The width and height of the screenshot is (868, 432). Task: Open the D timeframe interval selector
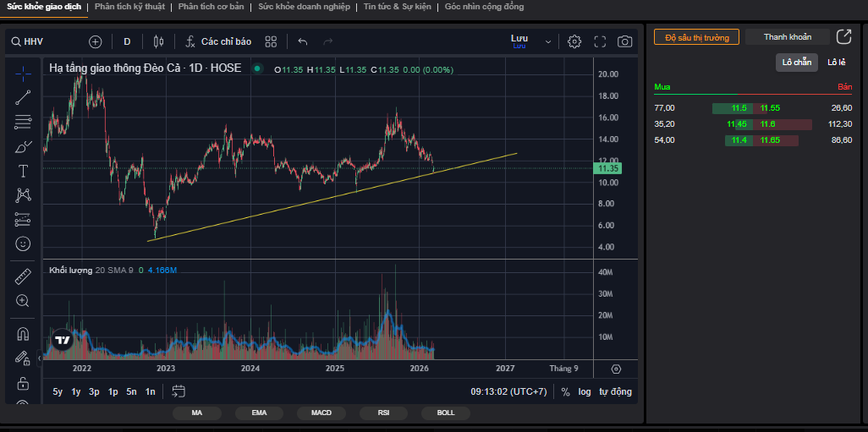click(x=127, y=41)
